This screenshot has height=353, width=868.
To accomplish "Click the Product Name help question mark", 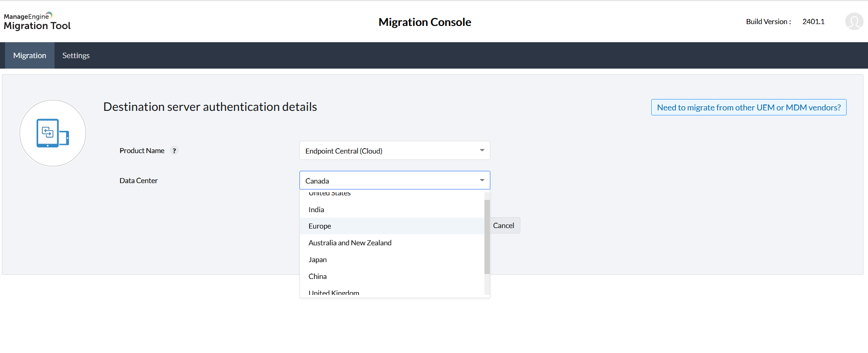I will (174, 151).
